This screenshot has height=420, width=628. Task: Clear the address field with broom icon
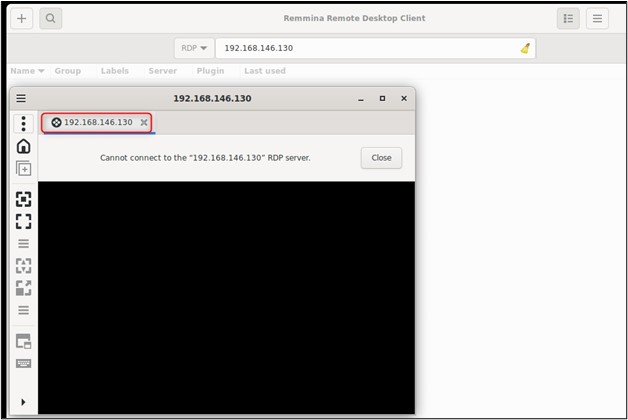[525, 48]
